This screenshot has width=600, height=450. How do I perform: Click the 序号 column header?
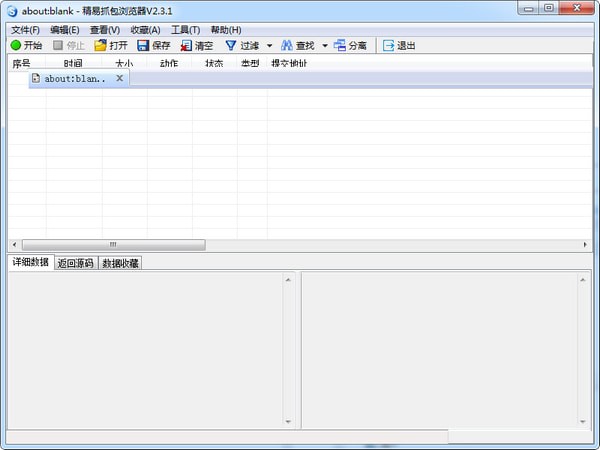21,63
